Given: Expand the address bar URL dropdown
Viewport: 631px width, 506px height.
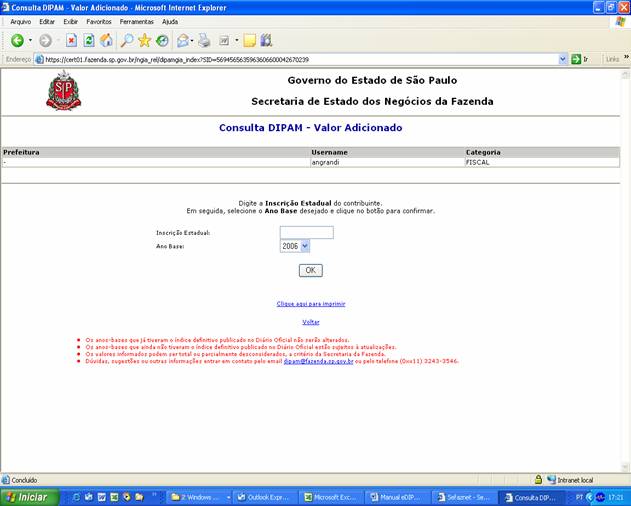Looking at the screenshot, I should click(x=562, y=59).
